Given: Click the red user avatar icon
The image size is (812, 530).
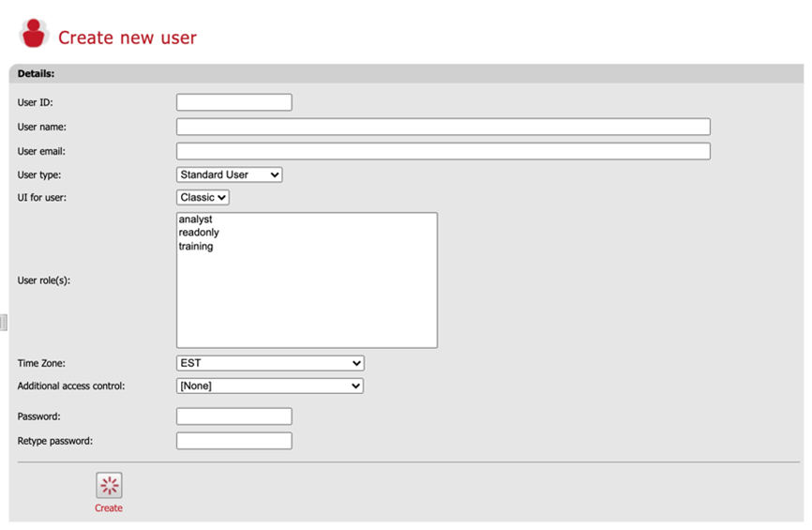Looking at the screenshot, I should click(x=34, y=34).
